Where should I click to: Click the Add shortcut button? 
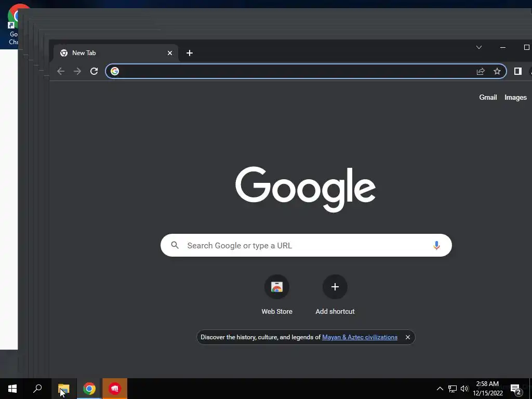point(335,295)
